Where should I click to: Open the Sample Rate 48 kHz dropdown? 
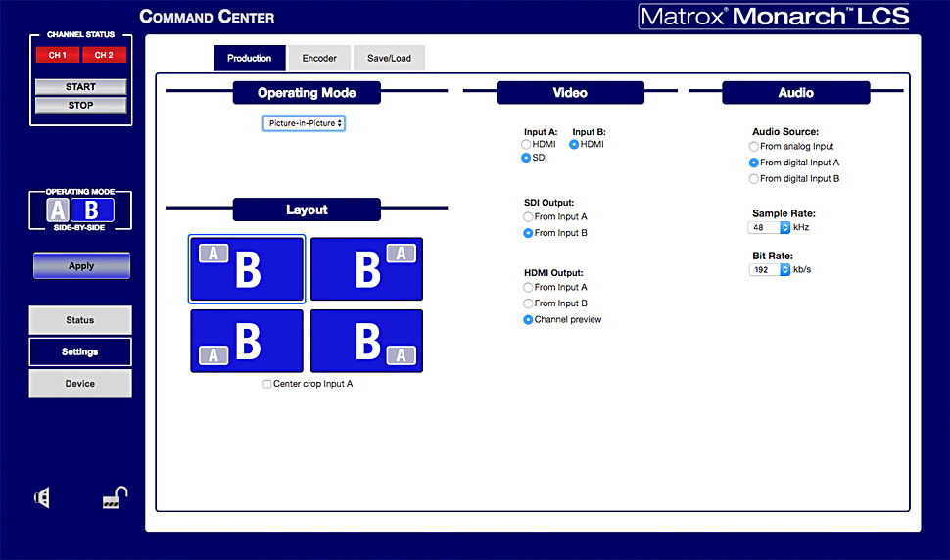tap(769, 228)
